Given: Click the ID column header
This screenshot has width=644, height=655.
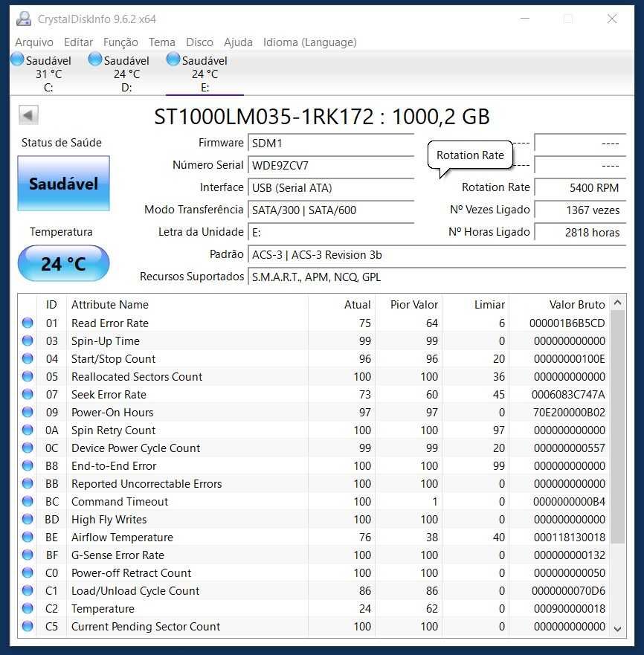Looking at the screenshot, I should pos(51,305).
